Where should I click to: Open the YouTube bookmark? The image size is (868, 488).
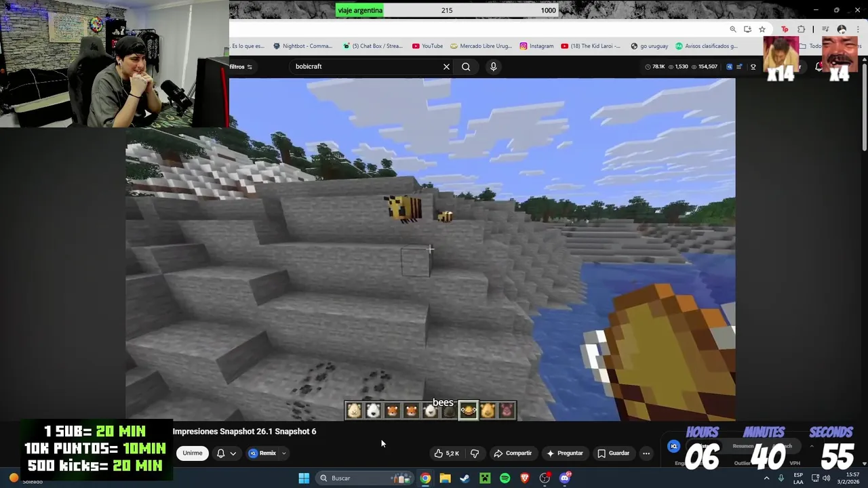(x=427, y=46)
